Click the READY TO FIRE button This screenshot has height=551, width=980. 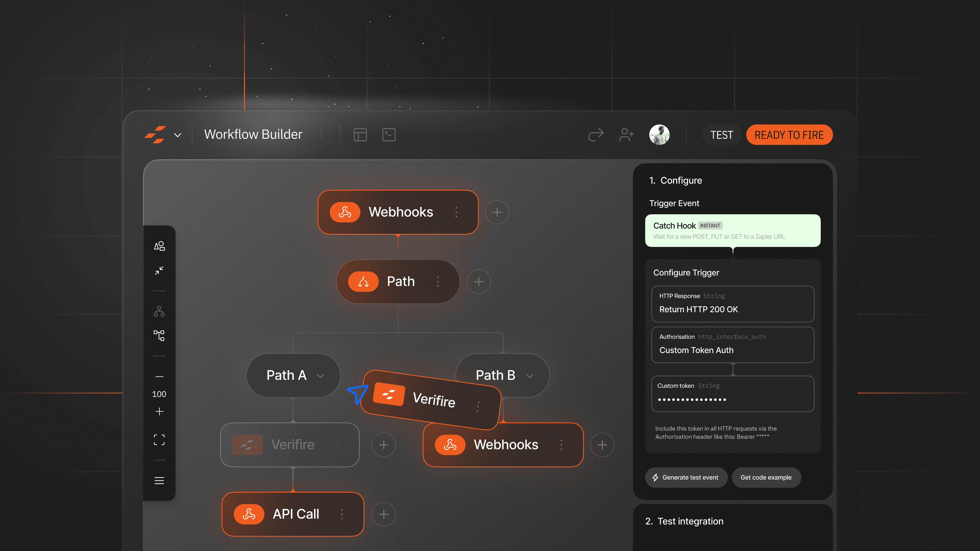(x=789, y=135)
